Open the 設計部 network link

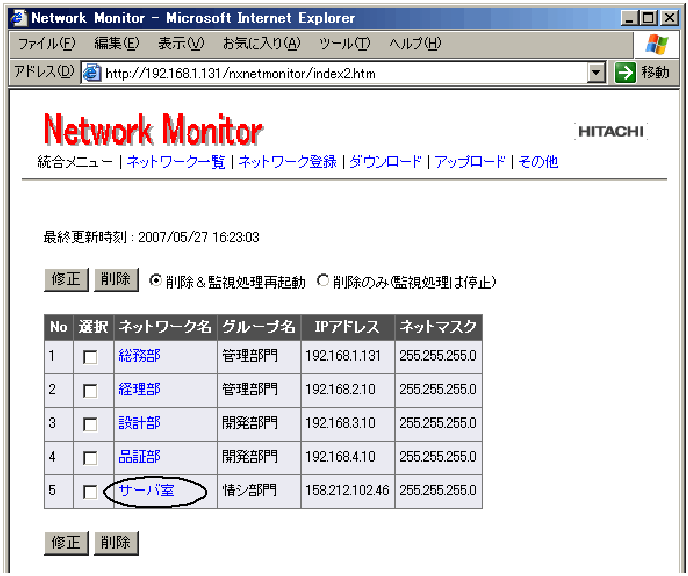[140, 423]
